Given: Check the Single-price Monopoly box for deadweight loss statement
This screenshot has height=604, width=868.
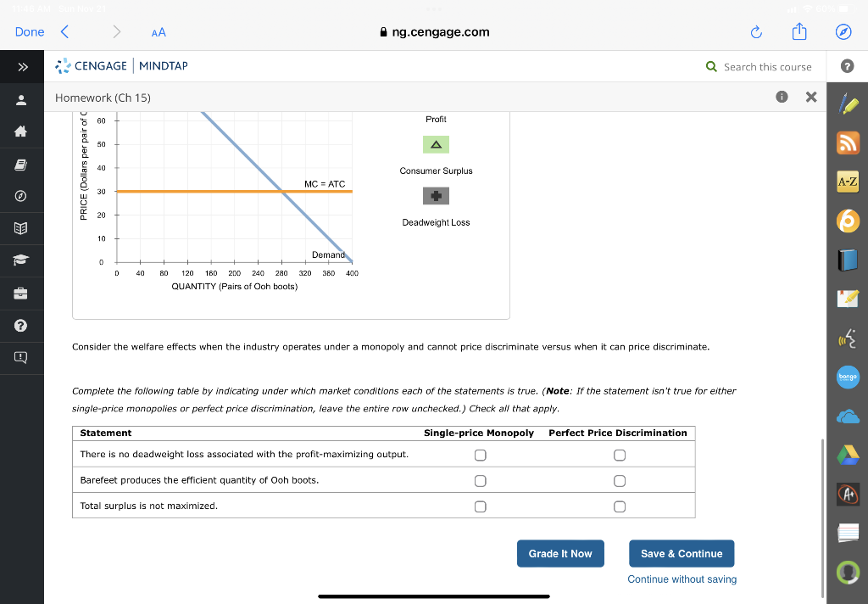Looking at the screenshot, I should click(480, 455).
